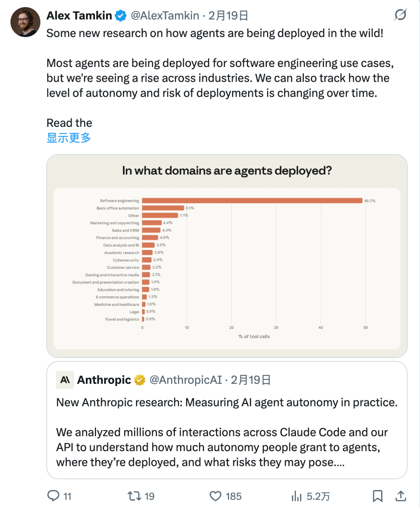Expand tweet with 显示更多 link

(69, 138)
